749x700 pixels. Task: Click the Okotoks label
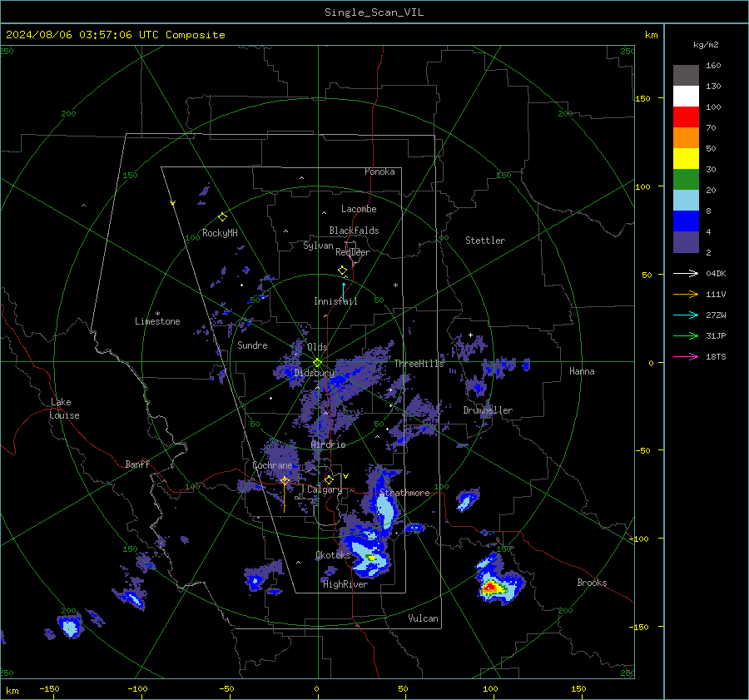pos(333,555)
